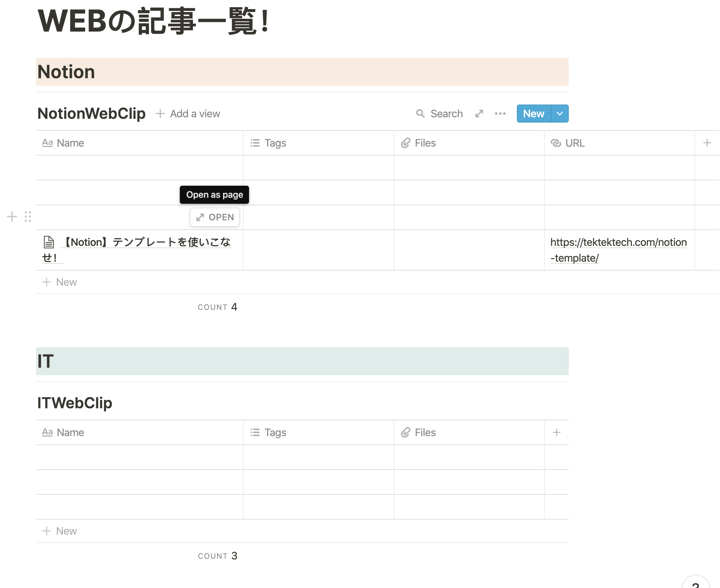
Task: Click the plus icon to add an ITWebClip property
Action: tap(556, 432)
